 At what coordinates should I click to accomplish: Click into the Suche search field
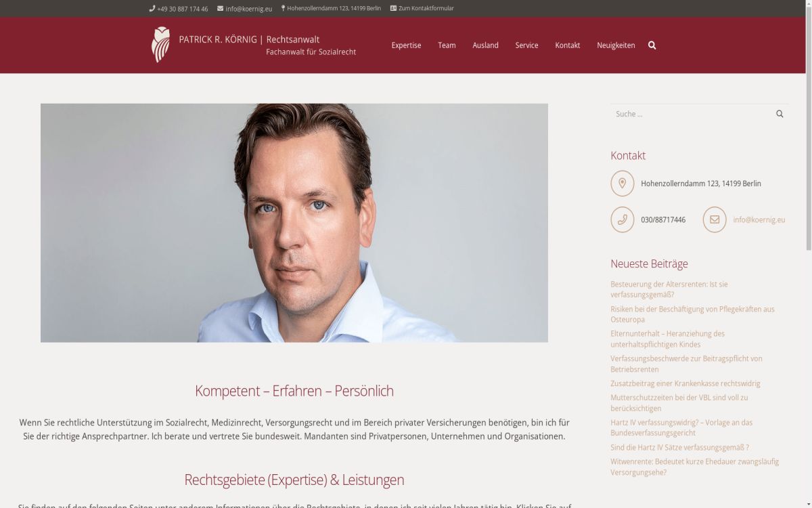[692, 114]
